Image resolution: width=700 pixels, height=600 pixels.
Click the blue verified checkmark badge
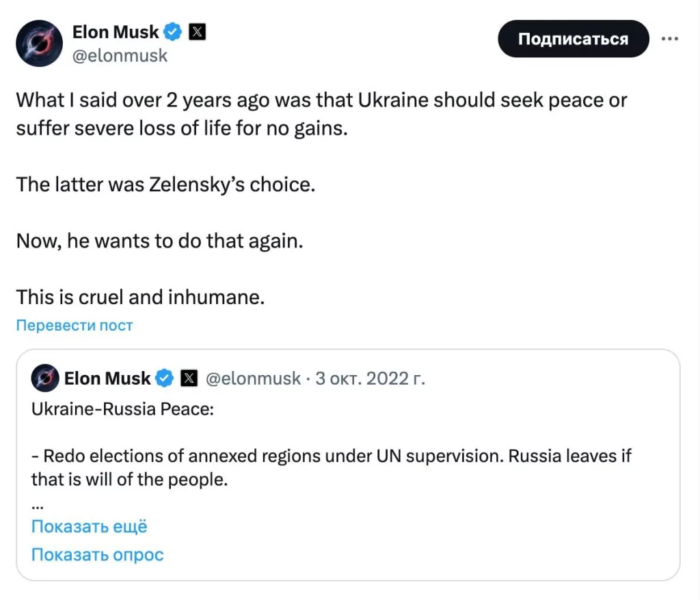(x=172, y=31)
